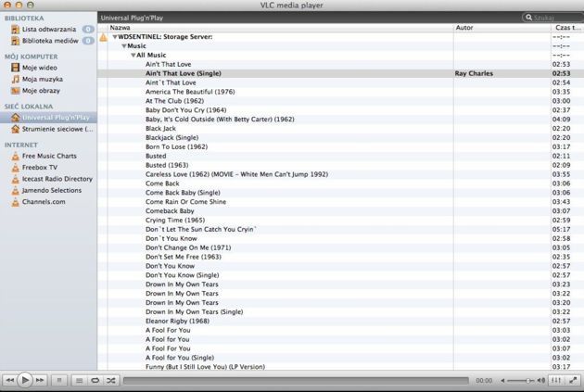
Task: Open Lista odtwarzania in sidebar
Action: tap(49, 29)
